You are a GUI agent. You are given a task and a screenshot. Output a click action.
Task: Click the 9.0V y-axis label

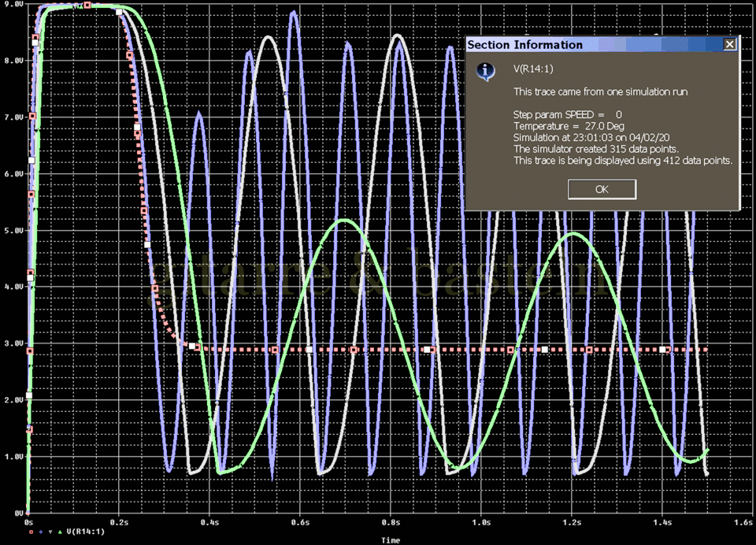13,4
